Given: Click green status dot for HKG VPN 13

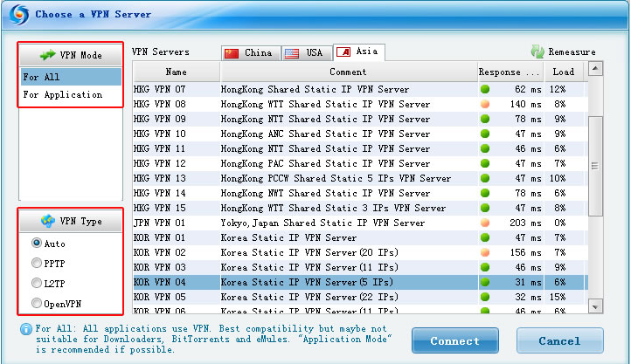Looking at the screenshot, I should coord(485,178).
